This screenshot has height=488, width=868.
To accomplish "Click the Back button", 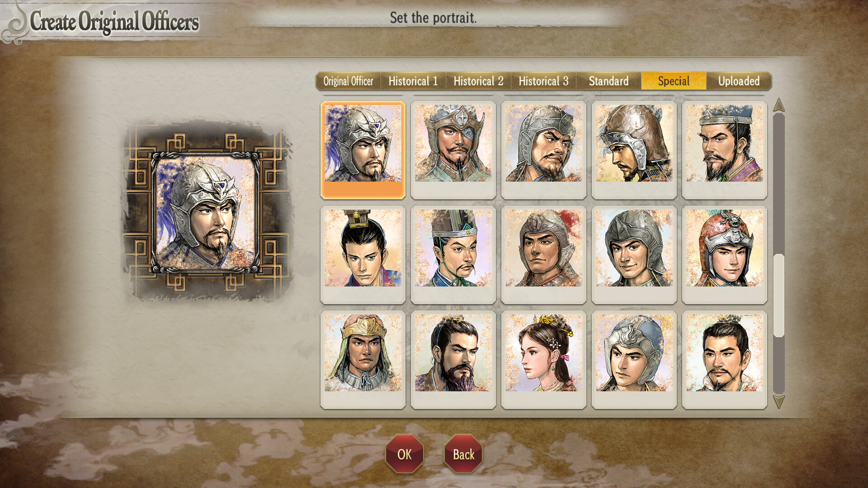I will click(463, 454).
